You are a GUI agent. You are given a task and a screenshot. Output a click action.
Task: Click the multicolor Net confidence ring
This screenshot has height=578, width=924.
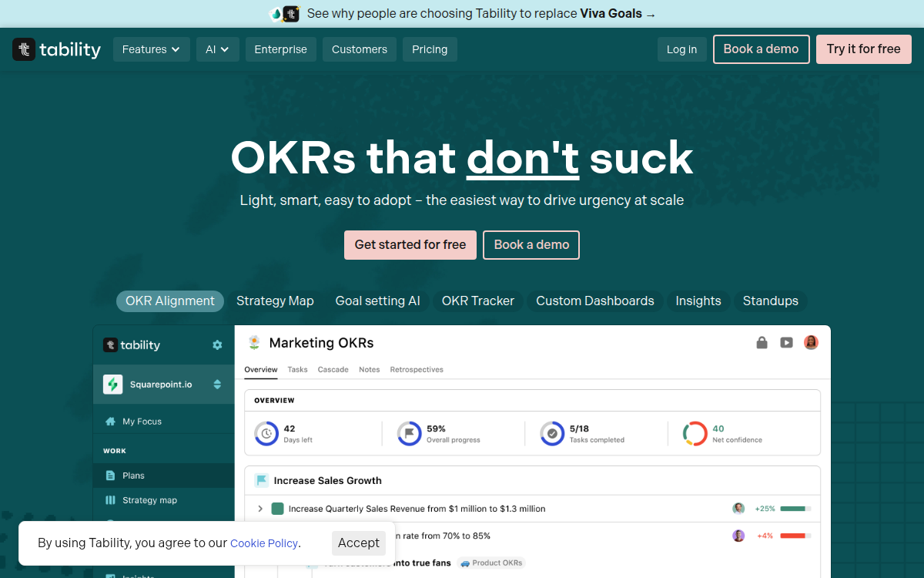(x=695, y=433)
